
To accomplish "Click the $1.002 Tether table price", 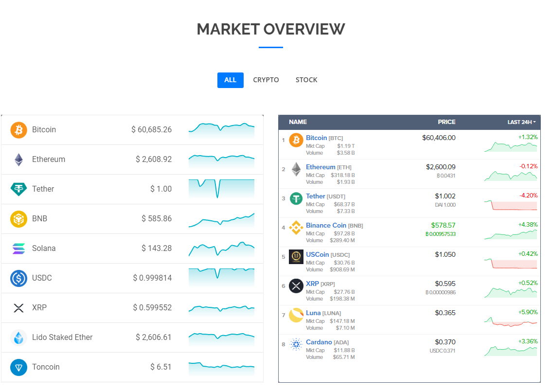I will [445, 196].
